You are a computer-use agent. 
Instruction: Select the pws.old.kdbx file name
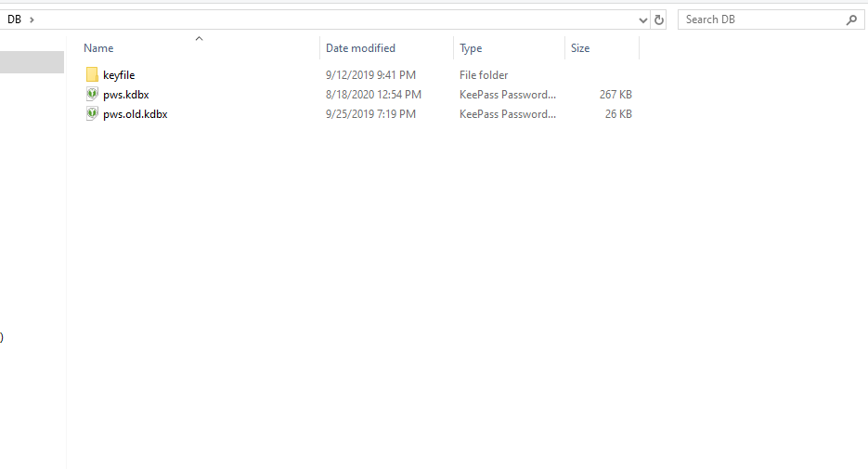tap(135, 114)
